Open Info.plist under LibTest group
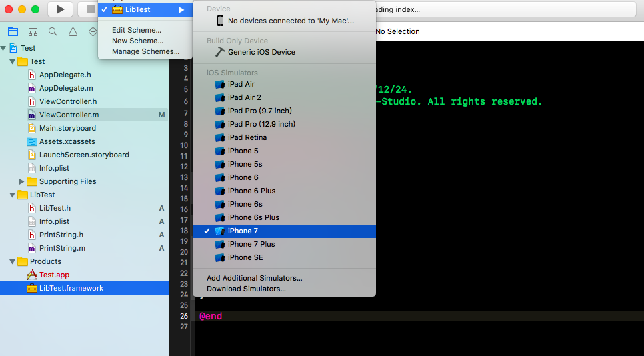 click(x=54, y=221)
